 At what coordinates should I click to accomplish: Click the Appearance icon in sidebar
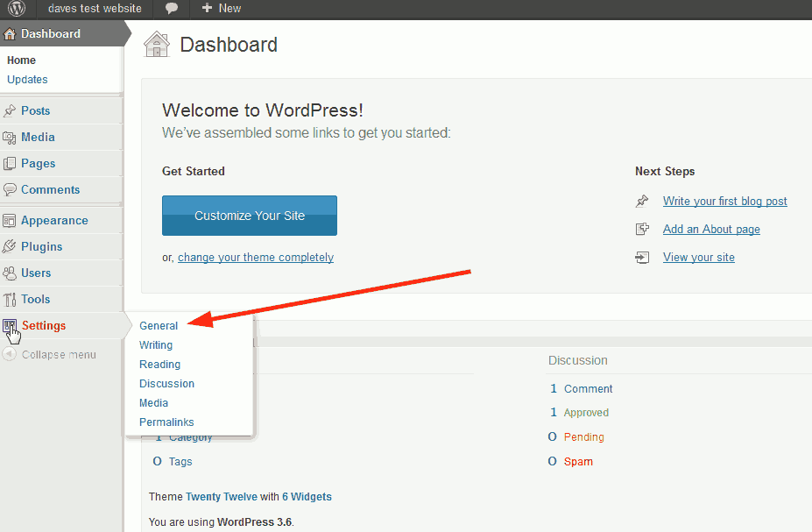pyautogui.click(x=10, y=221)
